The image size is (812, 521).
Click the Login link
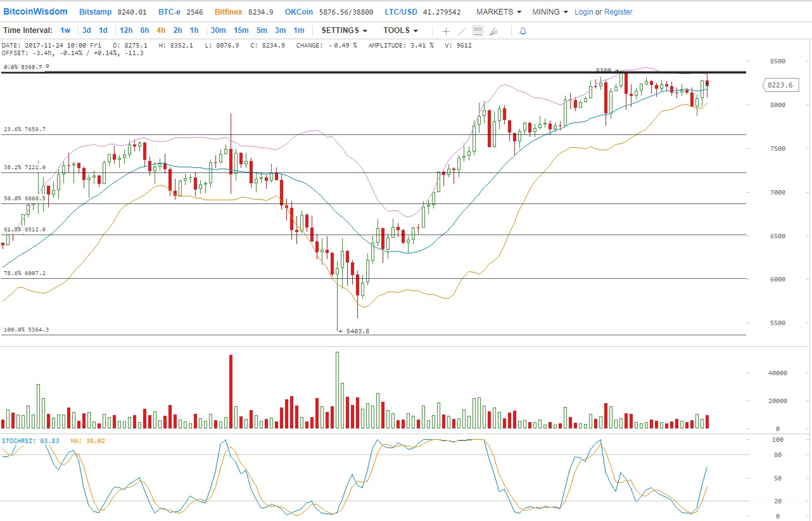click(x=583, y=12)
